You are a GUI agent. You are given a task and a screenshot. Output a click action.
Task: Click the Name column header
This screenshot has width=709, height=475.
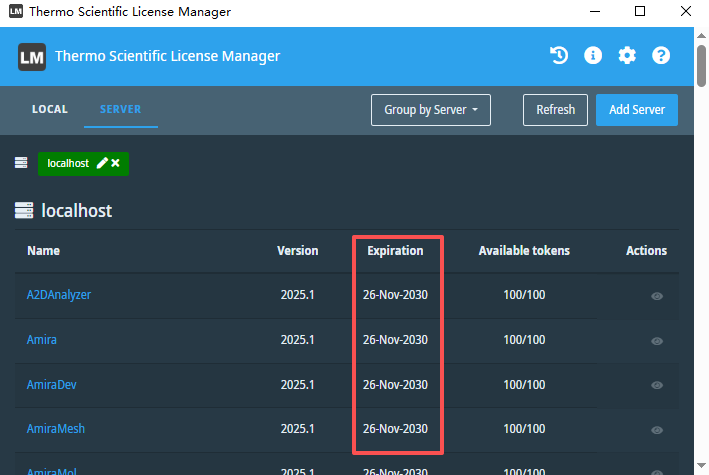43,251
